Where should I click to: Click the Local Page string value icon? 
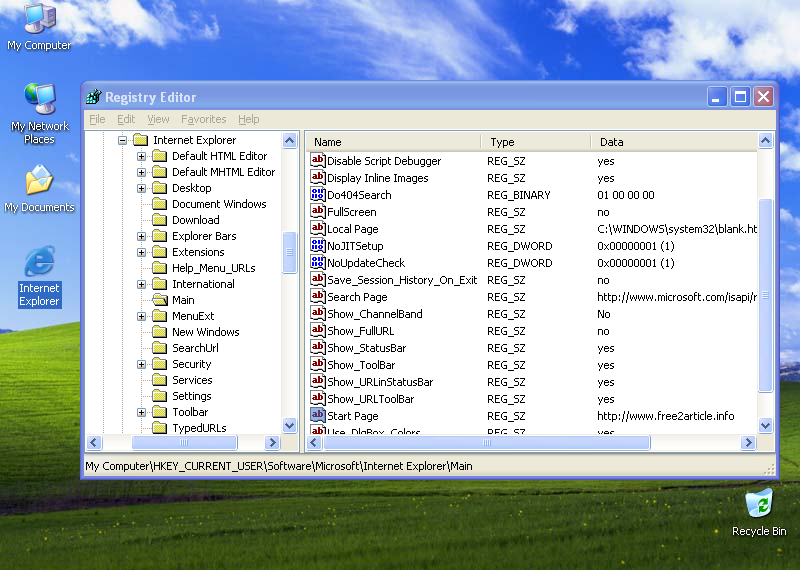point(317,228)
